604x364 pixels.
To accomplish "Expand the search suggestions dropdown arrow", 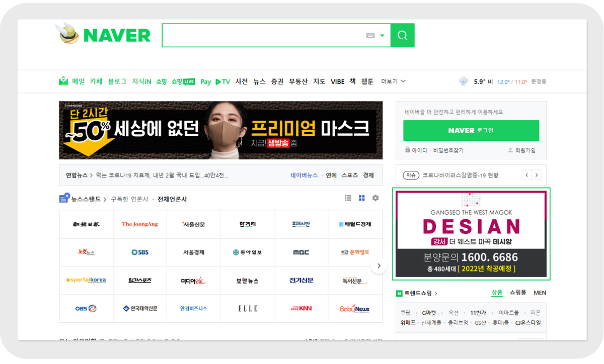I will (383, 35).
